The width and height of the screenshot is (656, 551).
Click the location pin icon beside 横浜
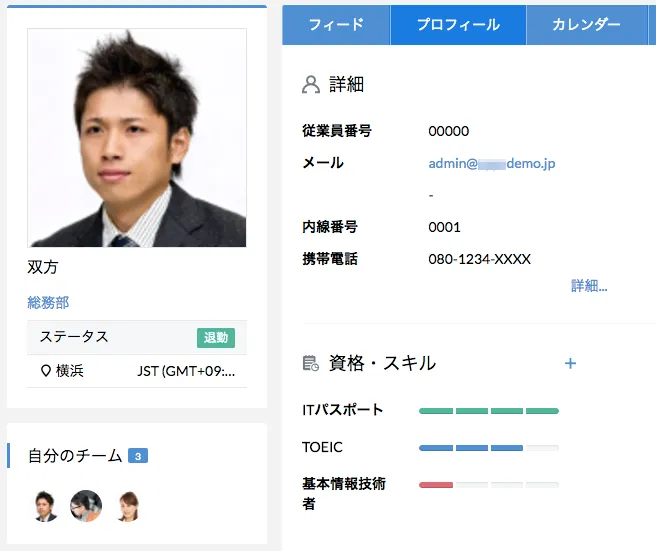[x=45, y=371]
